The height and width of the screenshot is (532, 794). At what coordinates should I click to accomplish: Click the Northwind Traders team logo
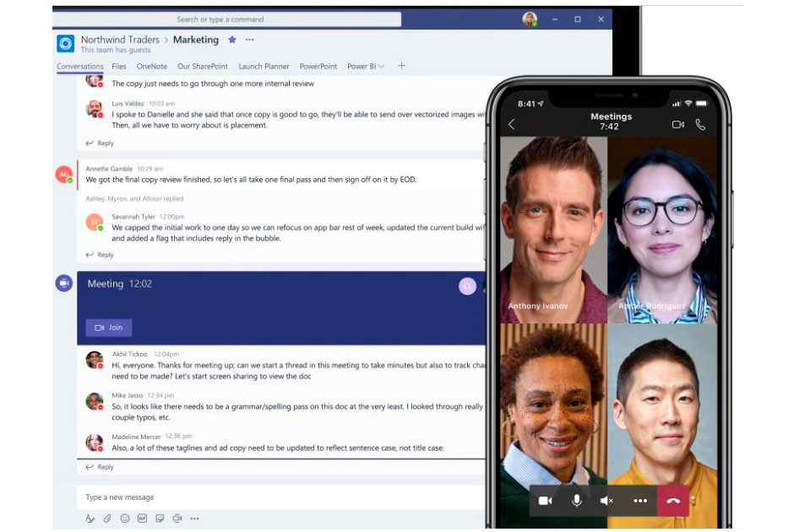tap(65, 44)
